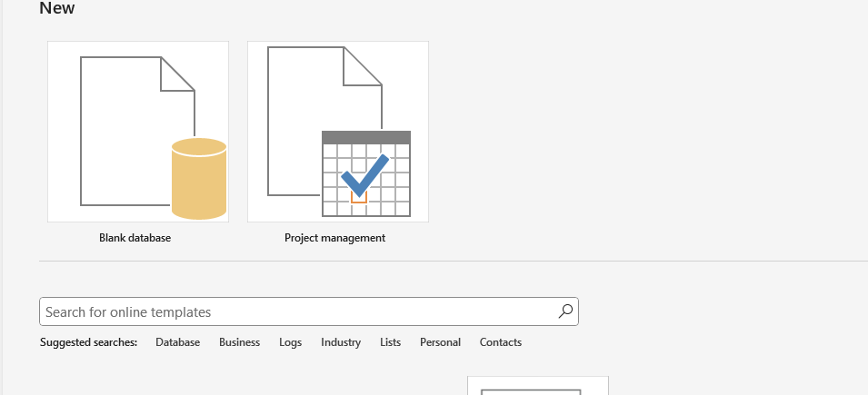
Task: Open the Blank database template
Action: click(x=138, y=132)
